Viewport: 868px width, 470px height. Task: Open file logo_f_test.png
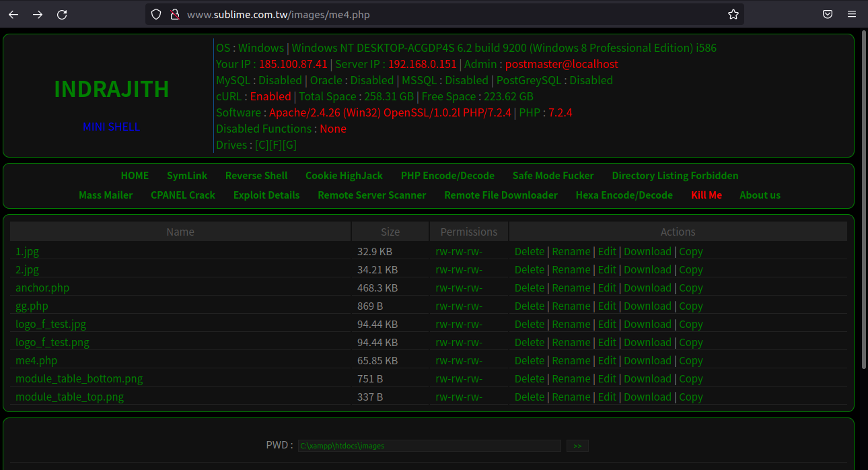click(52, 343)
